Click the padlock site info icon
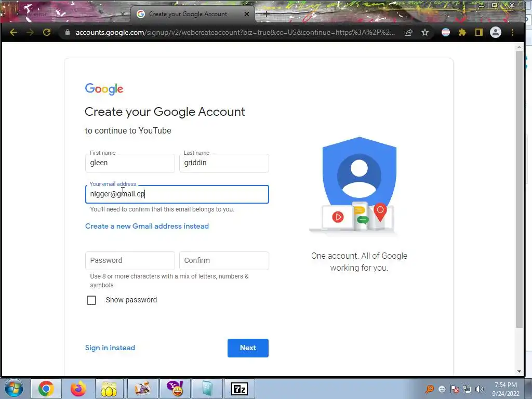 pos(68,32)
